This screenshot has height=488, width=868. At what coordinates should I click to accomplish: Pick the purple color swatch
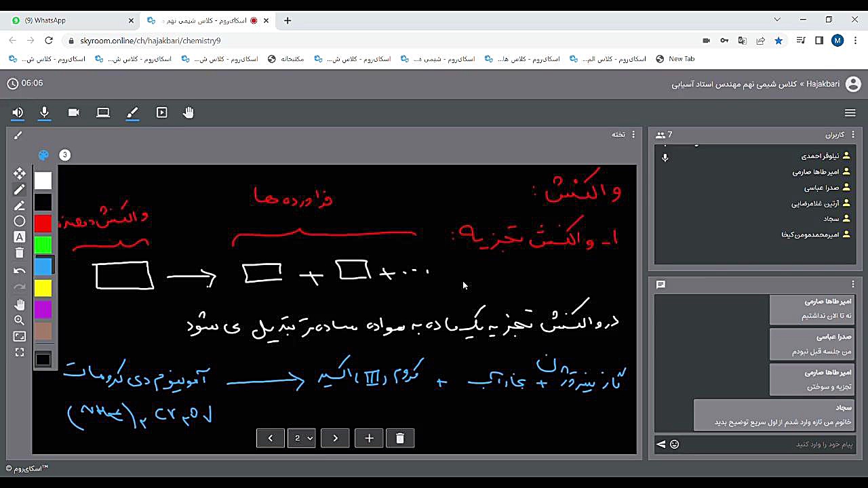[x=43, y=310]
